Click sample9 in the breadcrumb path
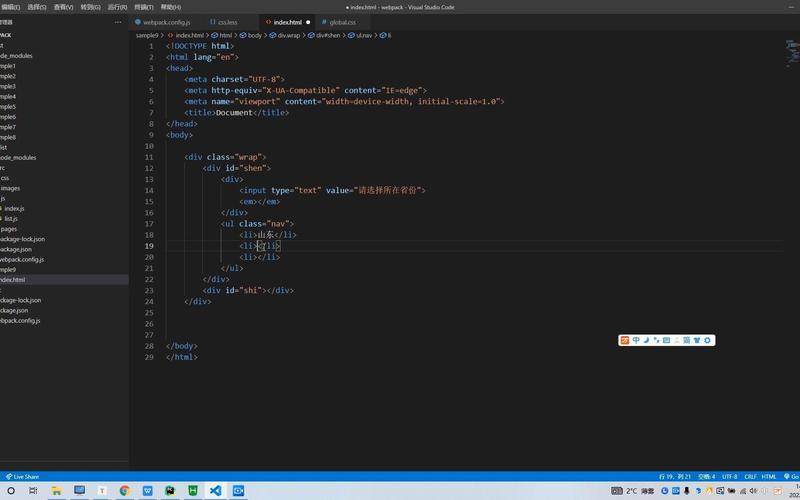The image size is (800, 500). (x=147, y=36)
